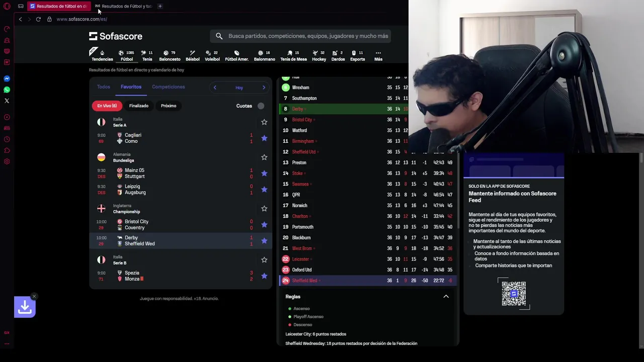Screen dimensions: 644x362
Task: Toggle favorite star for Italia Serie B
Action: pyautogui.click(x=264, y=260)
